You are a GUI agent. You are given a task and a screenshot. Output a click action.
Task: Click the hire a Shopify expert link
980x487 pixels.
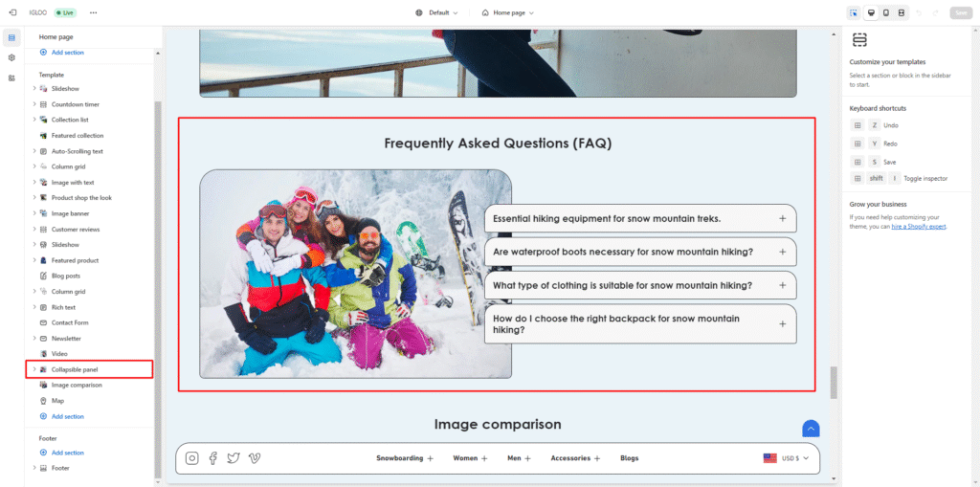pos(919,226)
